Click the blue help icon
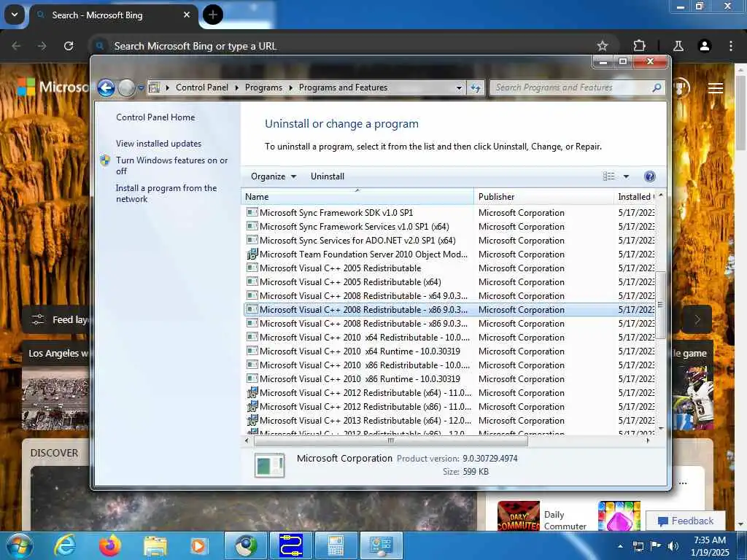This screenshot has width=747, height=560. (x=649, y=176)
